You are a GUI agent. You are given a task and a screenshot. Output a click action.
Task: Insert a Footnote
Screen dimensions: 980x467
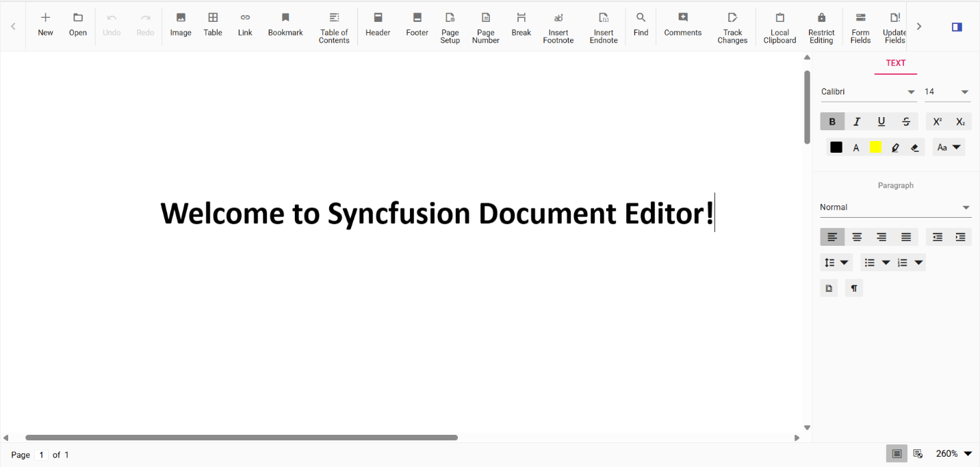pos(558,27)
